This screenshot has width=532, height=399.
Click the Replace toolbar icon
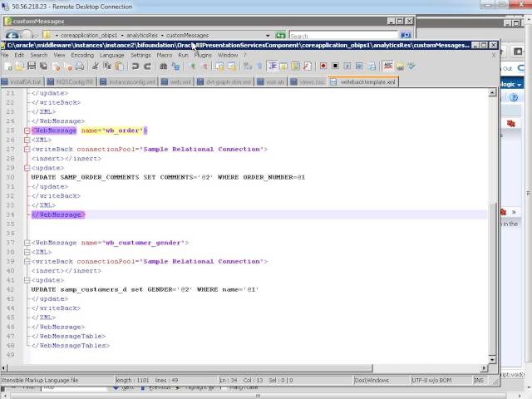click(175, 66)
